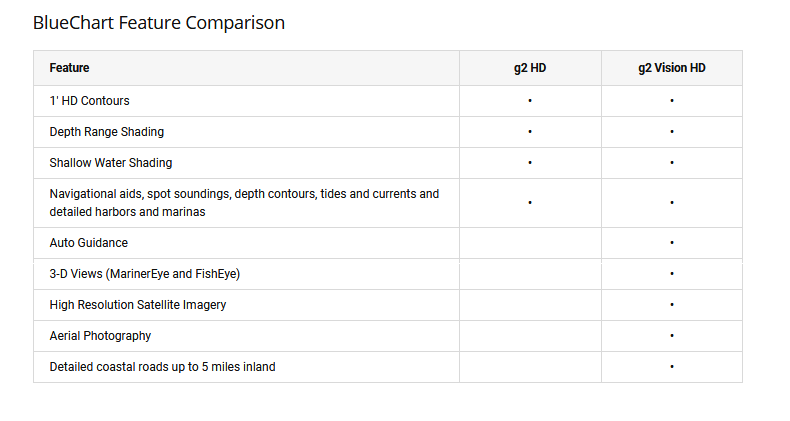Click the Depth Range Shading row label

106,132
